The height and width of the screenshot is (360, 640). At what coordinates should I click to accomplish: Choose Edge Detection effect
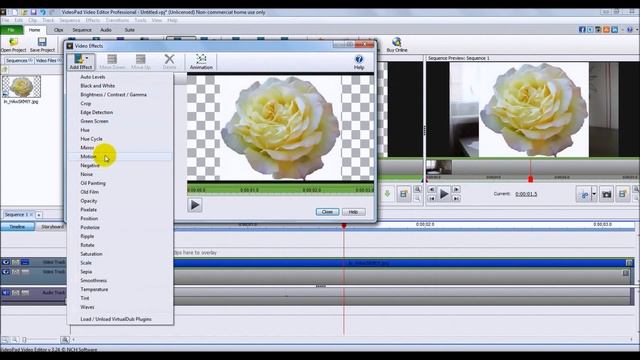point(97,112)
